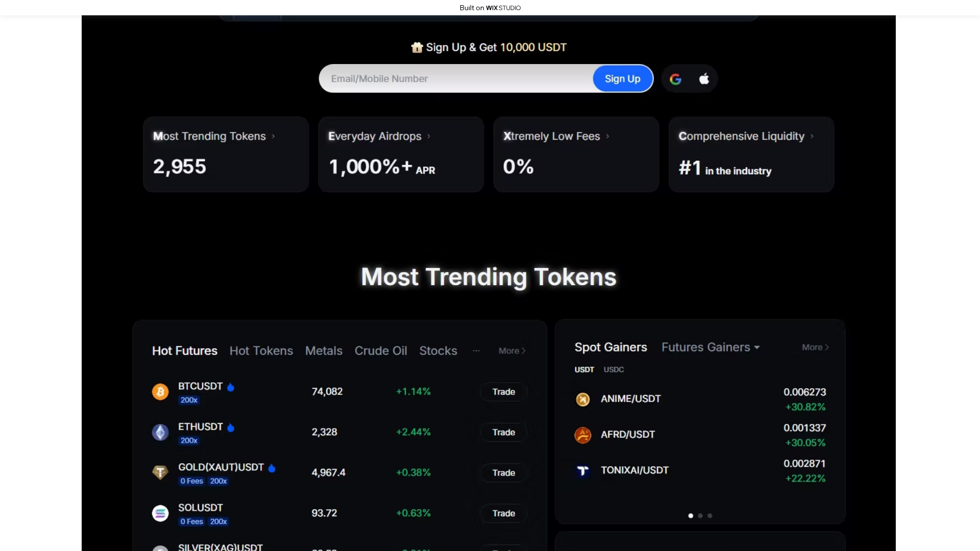Click the arrow beside Most Trending Tokens card

click(274, 136)
